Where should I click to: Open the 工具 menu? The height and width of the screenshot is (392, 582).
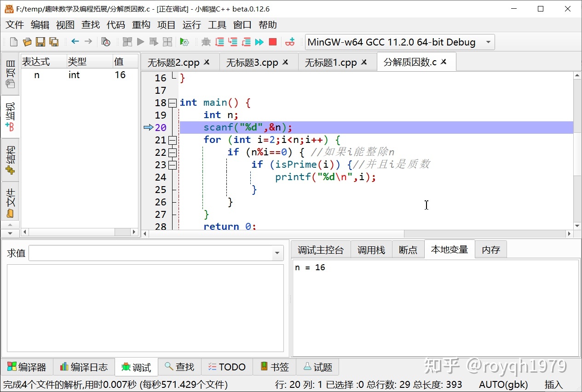(x=217, y=25)
